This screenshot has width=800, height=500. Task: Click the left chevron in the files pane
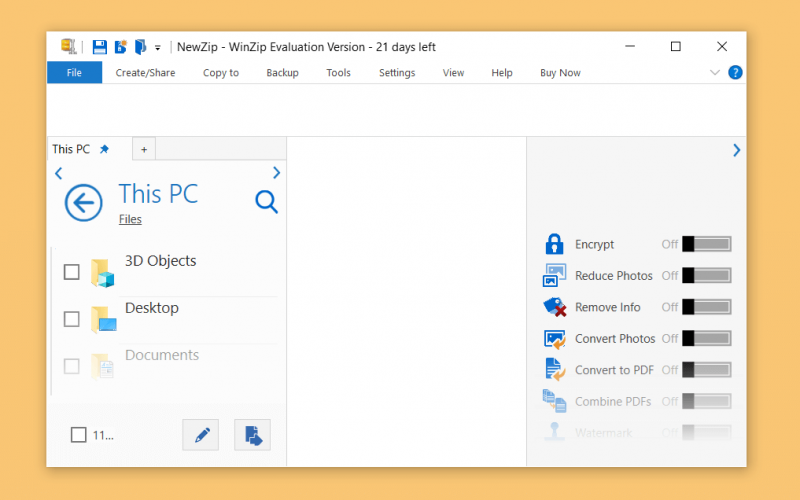click(59, 173)
